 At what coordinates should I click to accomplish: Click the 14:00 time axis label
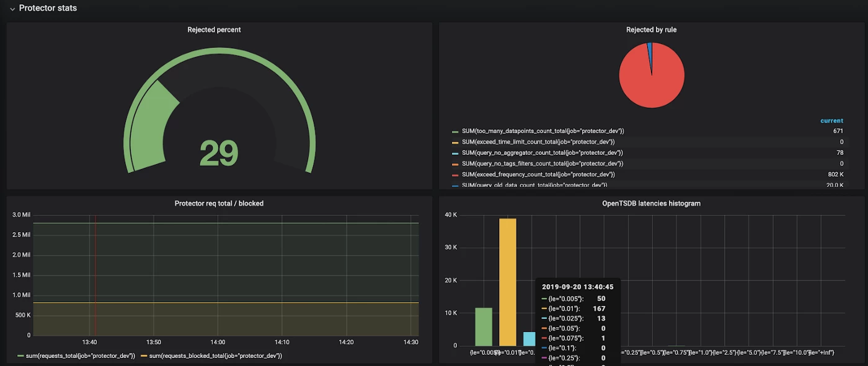218,342
